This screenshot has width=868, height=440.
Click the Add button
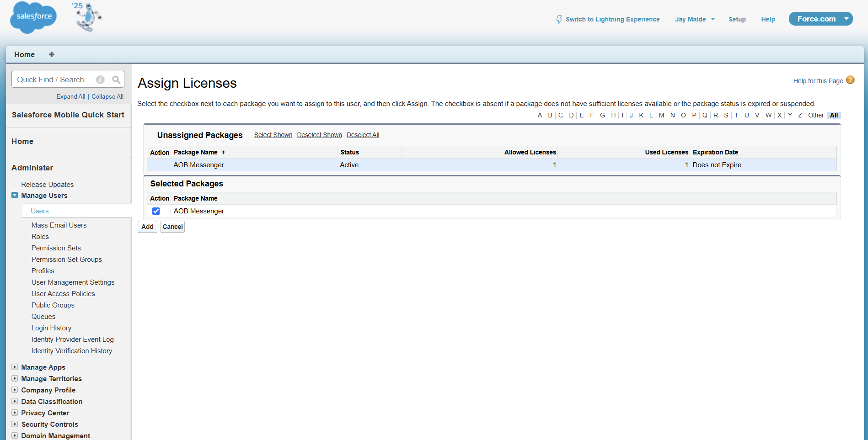147,227
